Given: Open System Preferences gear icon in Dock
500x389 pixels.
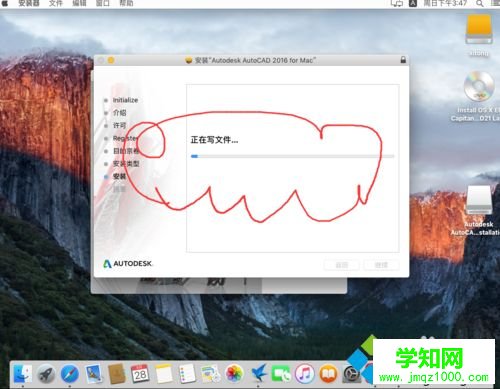Looking at the screenshot, I should coord(351,374).
